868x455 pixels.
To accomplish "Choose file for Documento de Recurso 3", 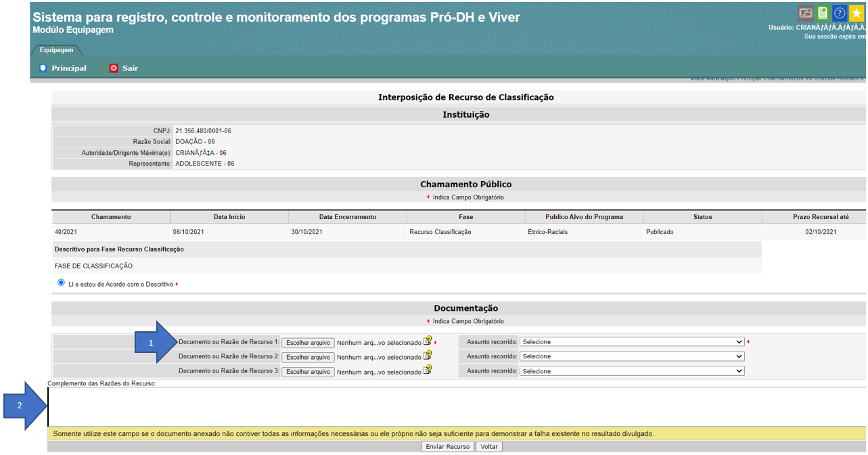I will click(308, 372).
